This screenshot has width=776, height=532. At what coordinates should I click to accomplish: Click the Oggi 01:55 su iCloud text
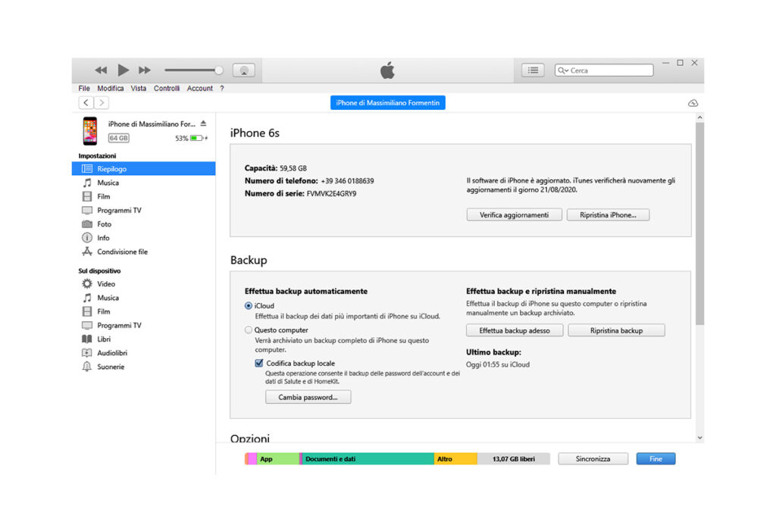click(498, 365)
